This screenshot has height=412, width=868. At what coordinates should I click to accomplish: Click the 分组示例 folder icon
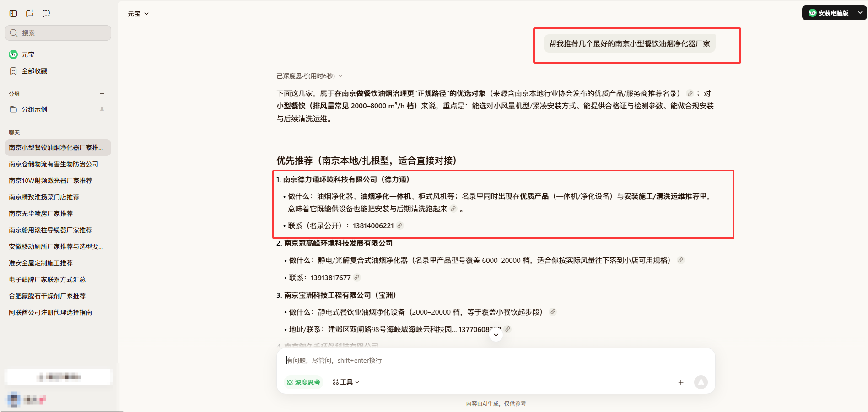13,109
